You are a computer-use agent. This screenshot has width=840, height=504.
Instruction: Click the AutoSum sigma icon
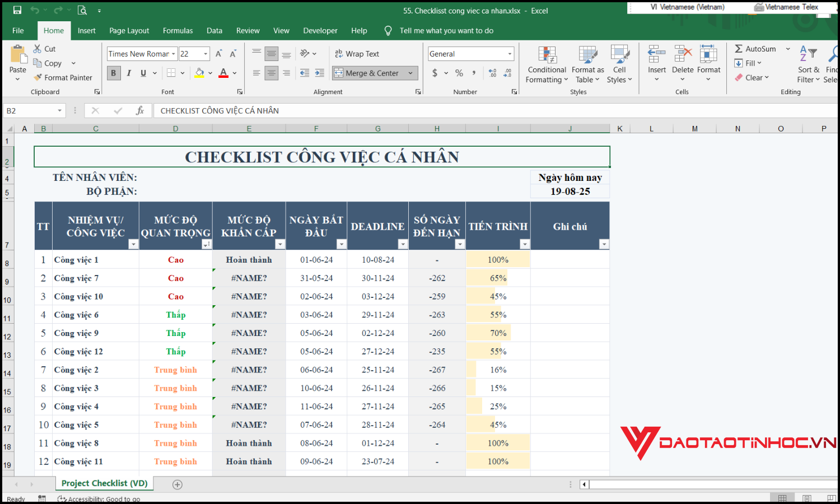[x=739, y=49]
